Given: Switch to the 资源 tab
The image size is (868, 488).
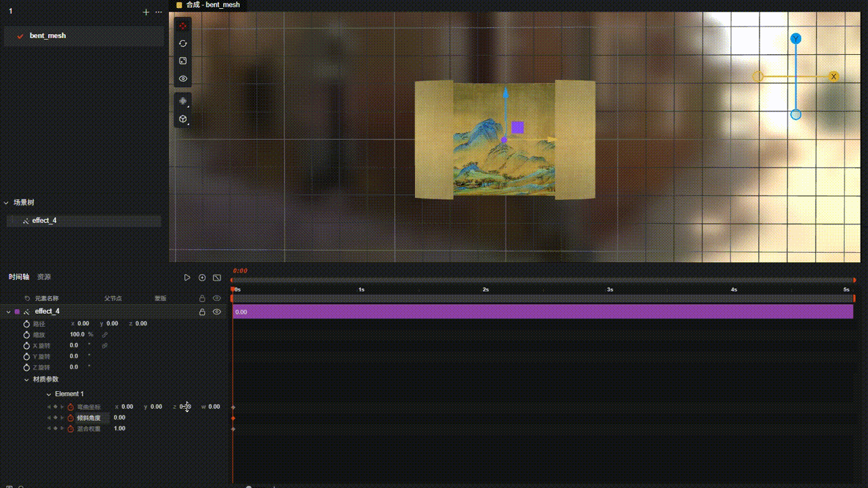Looking at the screenshot, I should [x=44, y=277].
